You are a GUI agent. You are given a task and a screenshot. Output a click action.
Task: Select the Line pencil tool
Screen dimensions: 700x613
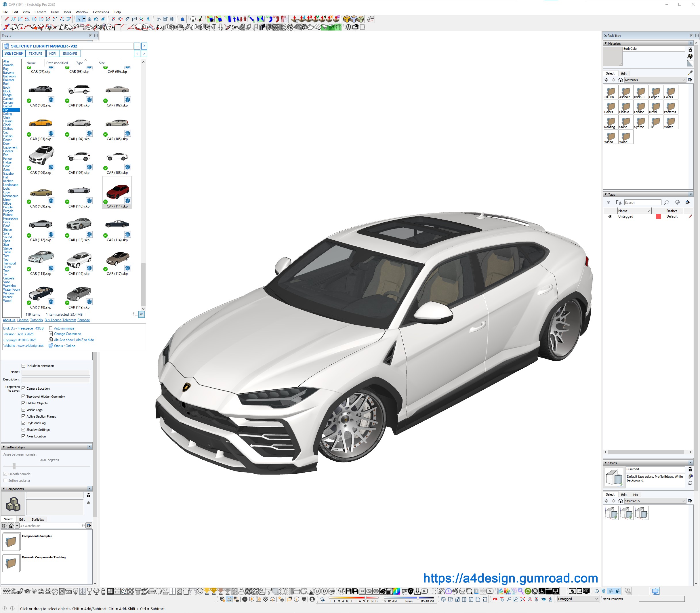[7, 19]
